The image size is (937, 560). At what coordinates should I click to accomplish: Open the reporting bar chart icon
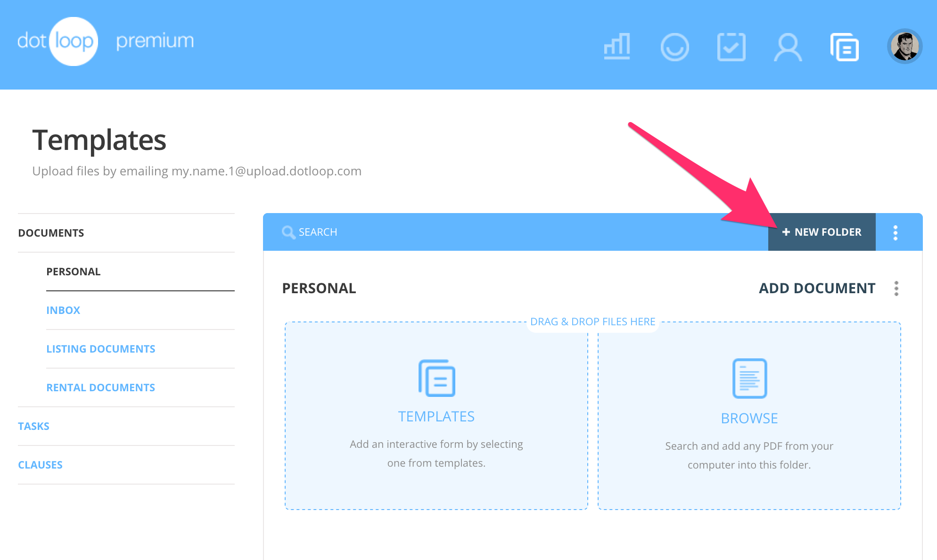(x=617, y=47)
